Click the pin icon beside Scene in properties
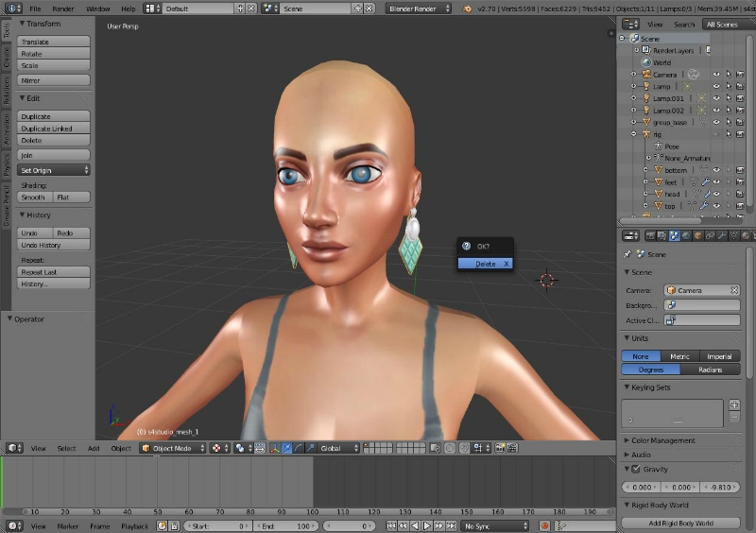Image resolution: width=756 pixels, height=533 pixels. (627, 254)
